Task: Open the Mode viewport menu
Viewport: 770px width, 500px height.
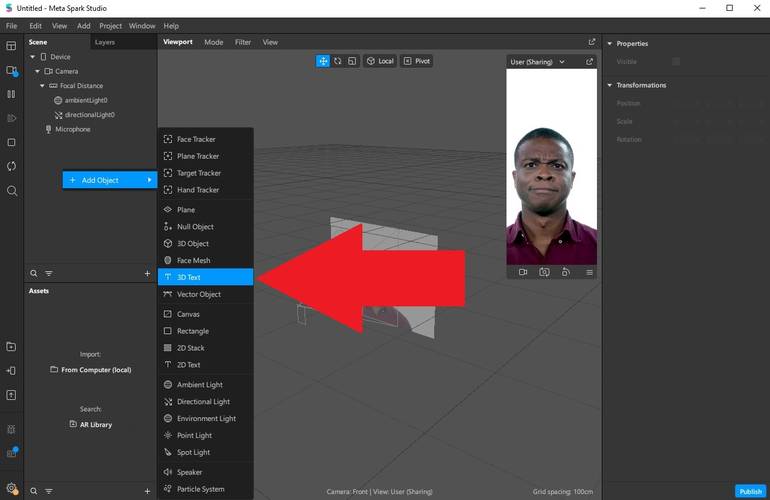Action: 214,42
